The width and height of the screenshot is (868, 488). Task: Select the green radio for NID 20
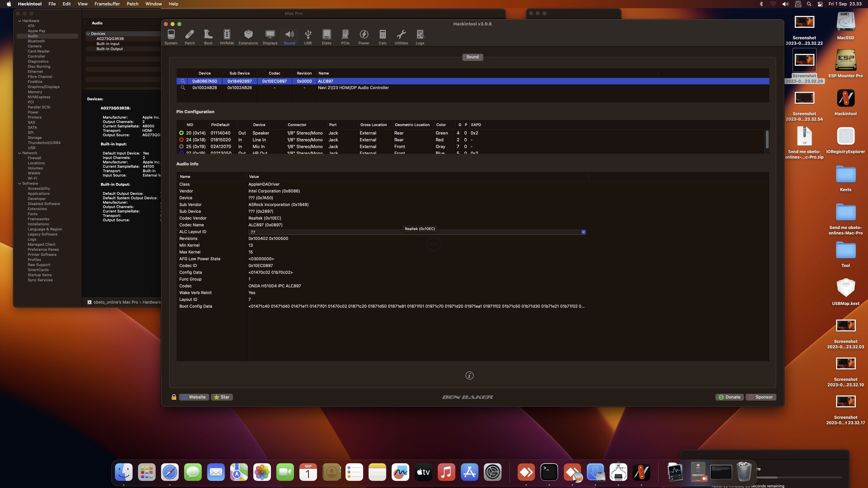click(x=181, y=133)
